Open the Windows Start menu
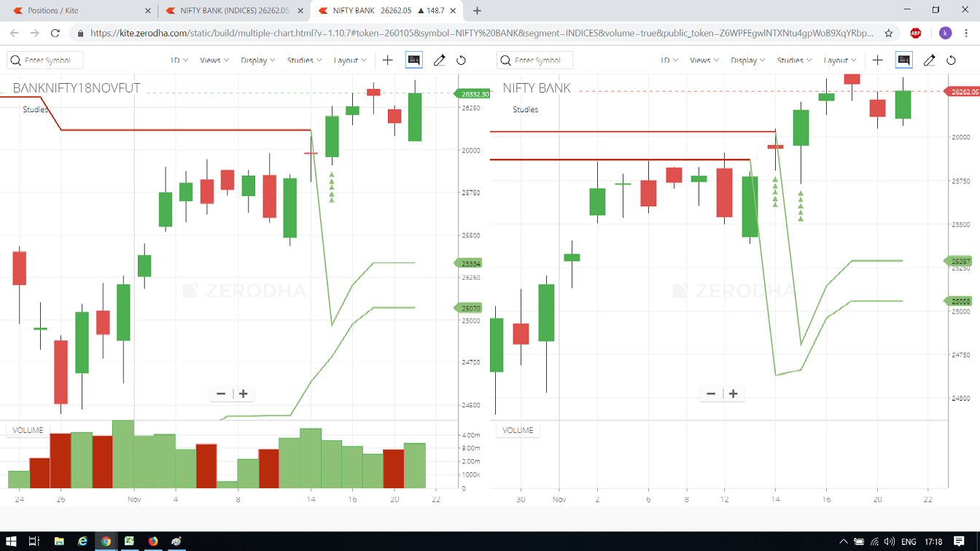 click(x=12, y=542)
